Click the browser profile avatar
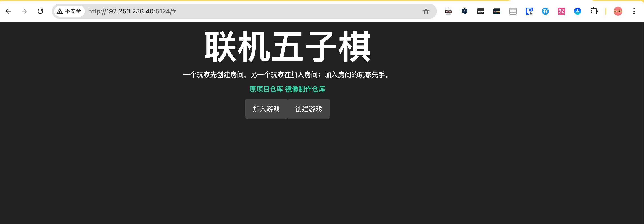The height and width of the screenshot is (224, 644). [x=618, y=11]
